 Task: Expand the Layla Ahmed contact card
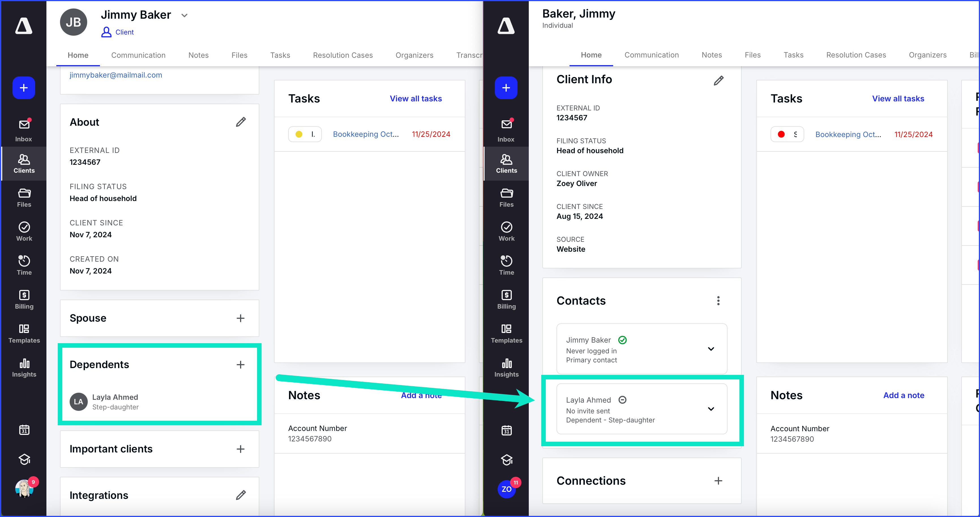tap(711, 409)
